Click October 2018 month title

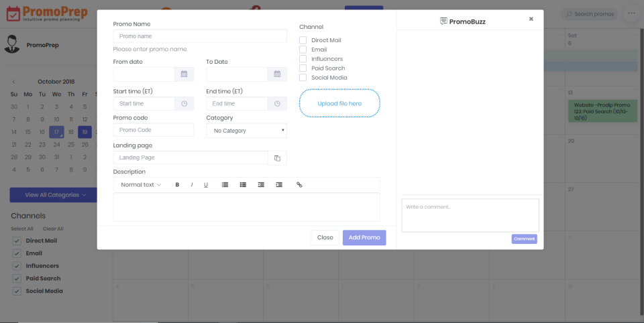(56, 82)
